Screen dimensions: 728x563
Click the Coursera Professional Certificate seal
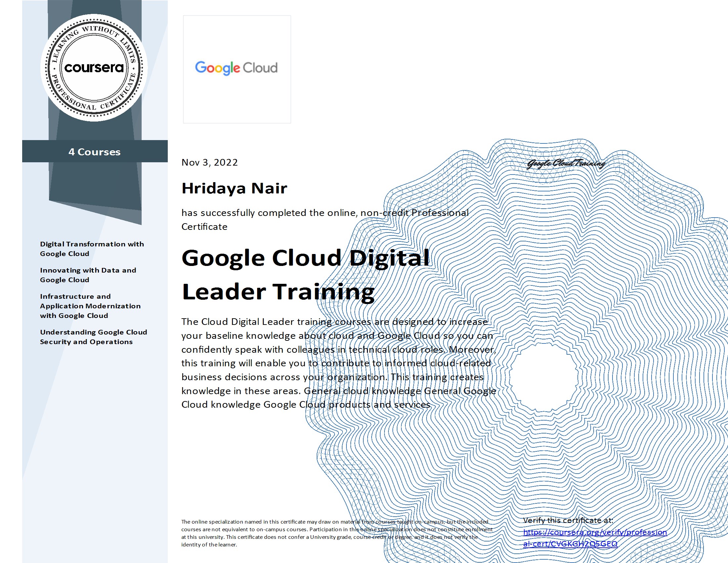[x=94, y=68]
